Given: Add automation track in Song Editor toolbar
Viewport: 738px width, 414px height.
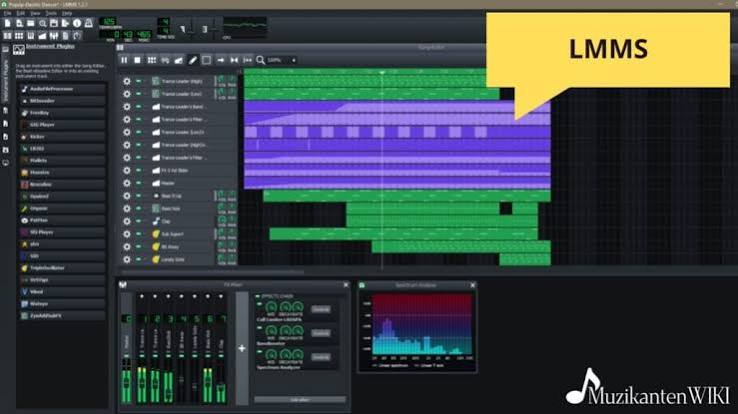Looking at the screenshot, I should point(179,60).
